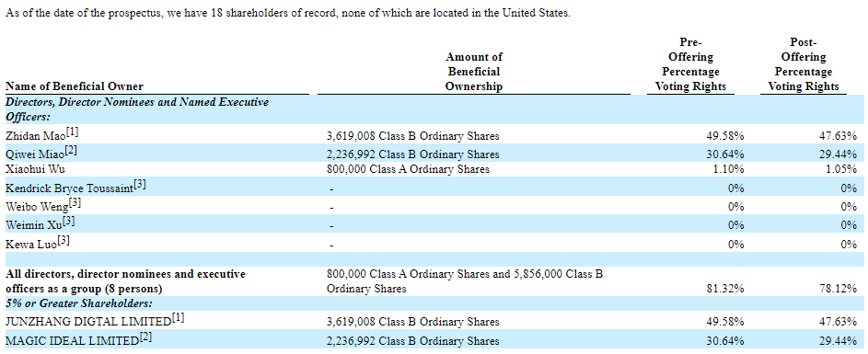Click footnote [1] next to Zhidan Mao
This screenshot has width=868, height=354.
click(73, 132)
